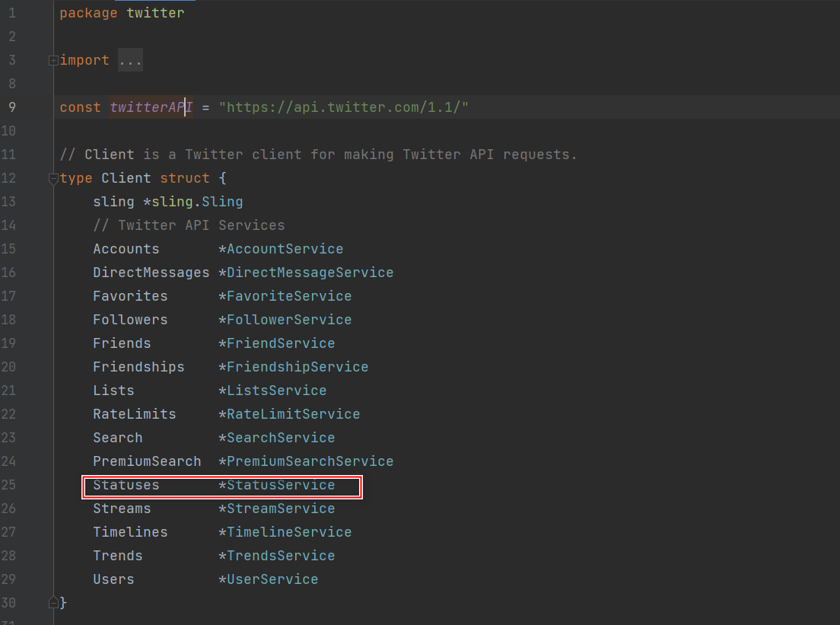
Task: Click the Client type name
Action: click(x=126, y=178)
